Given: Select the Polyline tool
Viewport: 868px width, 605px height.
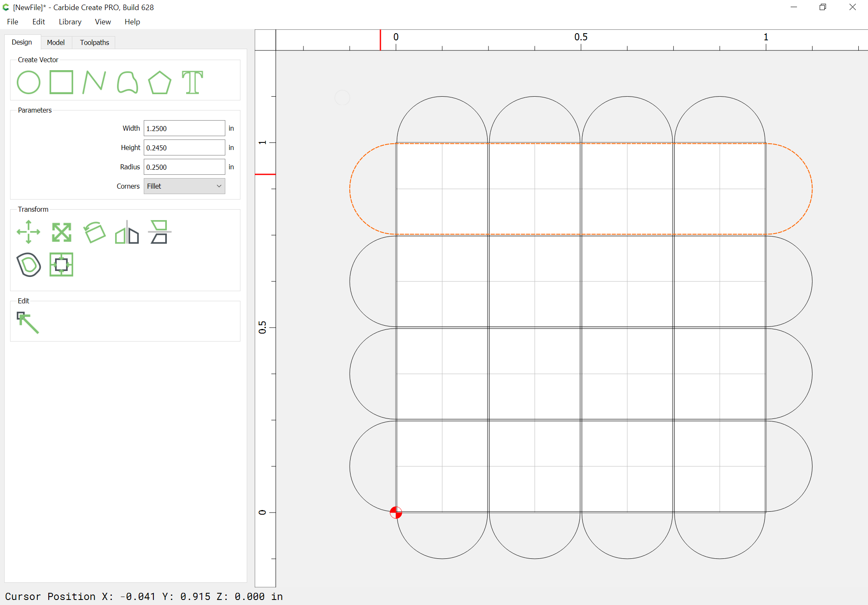Looking at the screenshot, I should [x=94, y=82].
